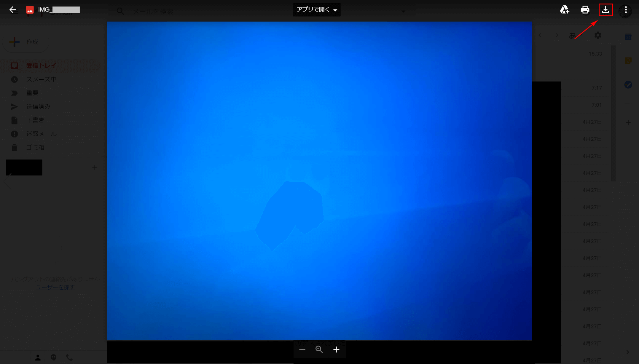Click the account avatar in top right

(625, 11)
